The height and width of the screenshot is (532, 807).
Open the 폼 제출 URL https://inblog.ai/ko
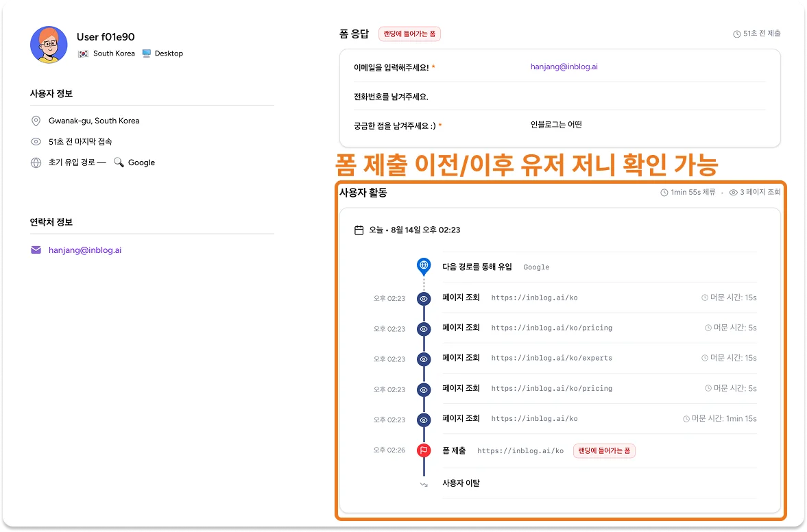(x=520, y=450)
